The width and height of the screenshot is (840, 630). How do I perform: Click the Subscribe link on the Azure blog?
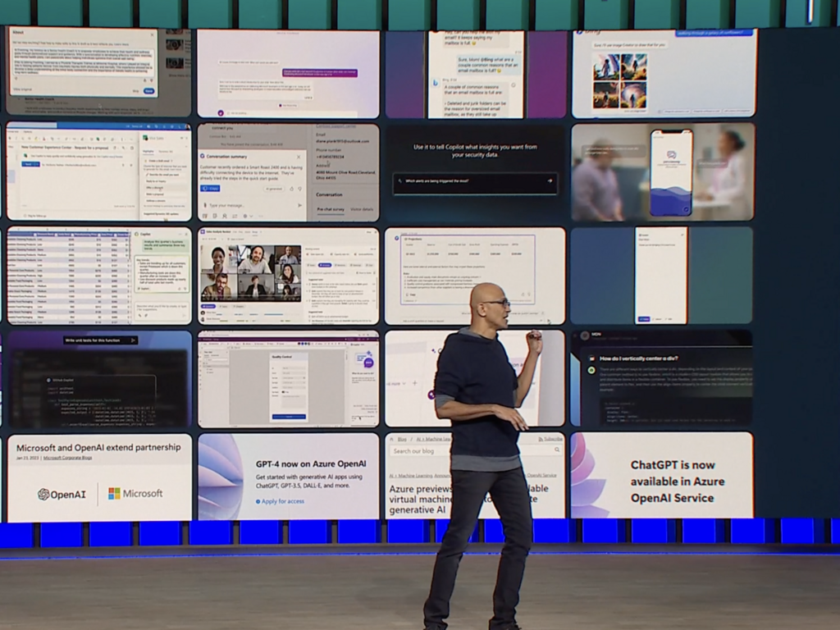pos(550,439)
